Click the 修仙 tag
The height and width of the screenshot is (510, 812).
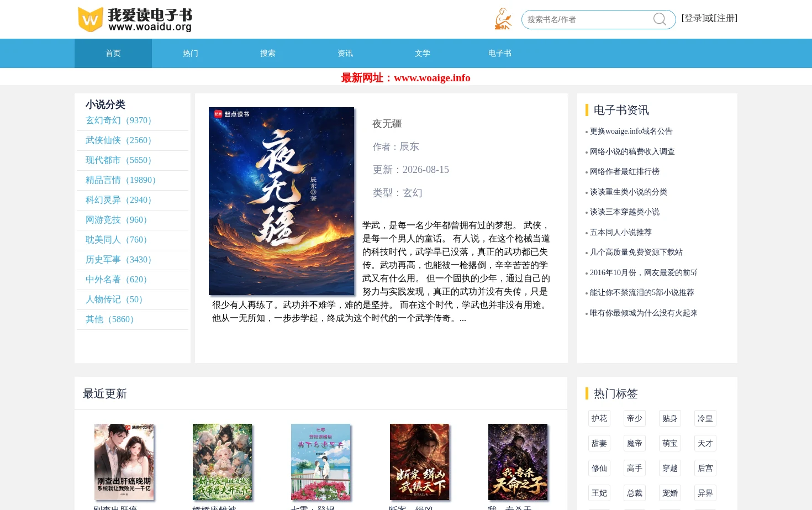599,468
